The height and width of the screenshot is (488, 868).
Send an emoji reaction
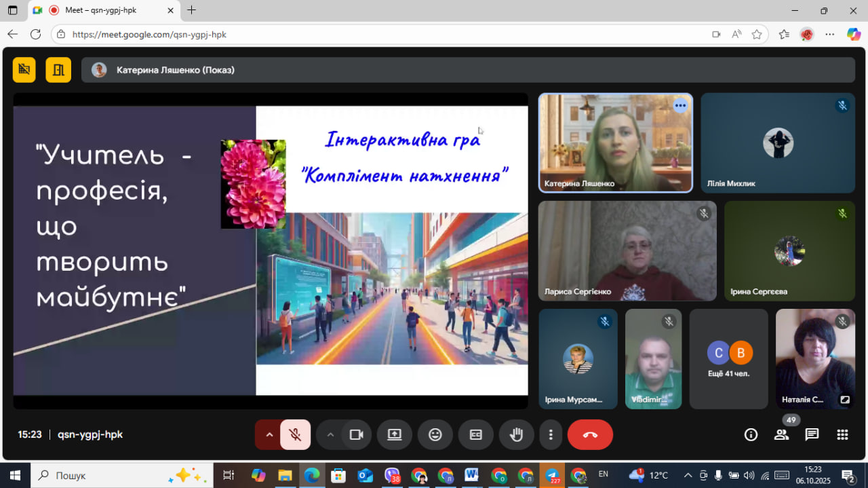tap(435, 435)
